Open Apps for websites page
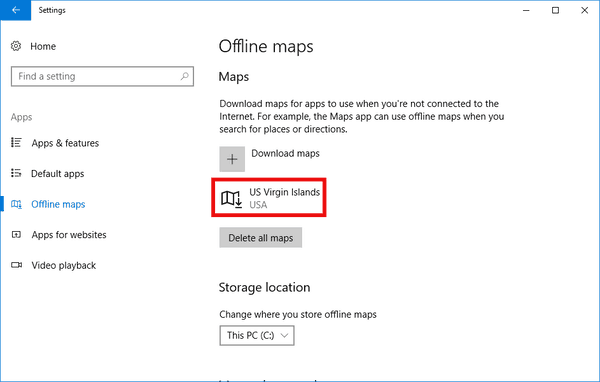The height and width of the screenshot is (382, 600). 69,235
